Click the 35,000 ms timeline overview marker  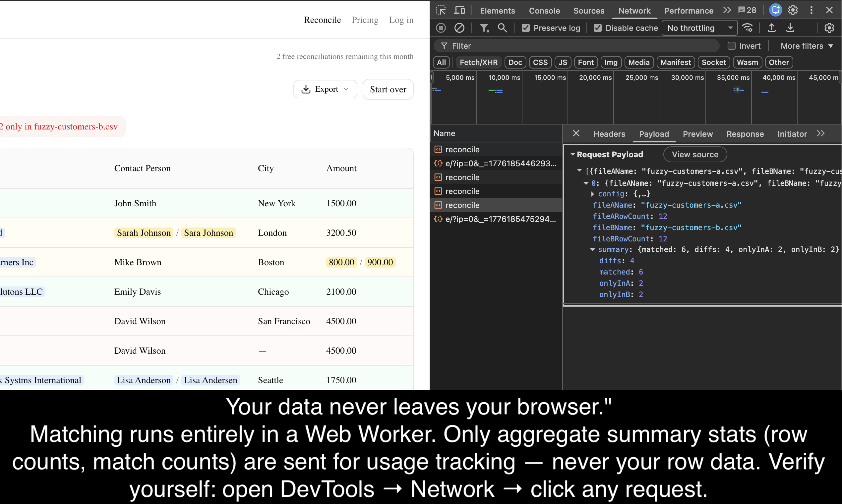point(733,78)
